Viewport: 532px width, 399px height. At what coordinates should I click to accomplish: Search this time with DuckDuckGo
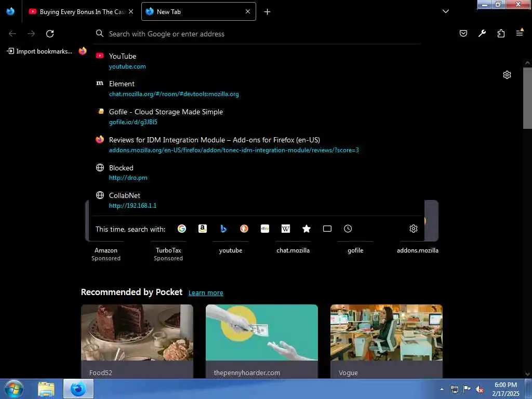pos(244,229)
